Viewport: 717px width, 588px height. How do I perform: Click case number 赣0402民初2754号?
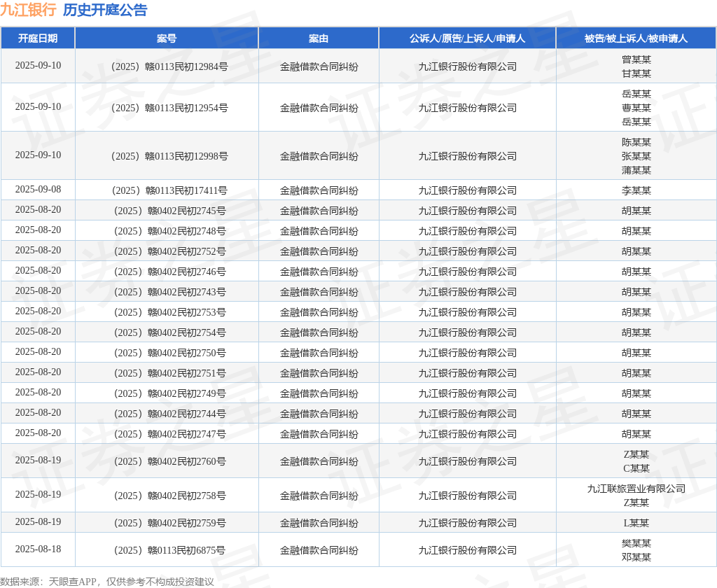(x=169, y=333)
